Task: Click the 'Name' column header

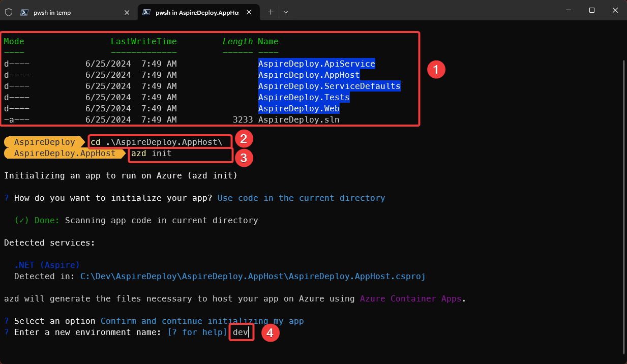Action: (268, 41)
